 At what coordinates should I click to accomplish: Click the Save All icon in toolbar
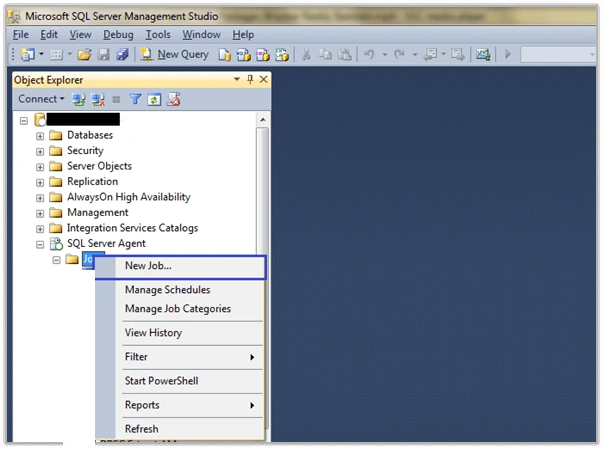click(x=122, y=55)
